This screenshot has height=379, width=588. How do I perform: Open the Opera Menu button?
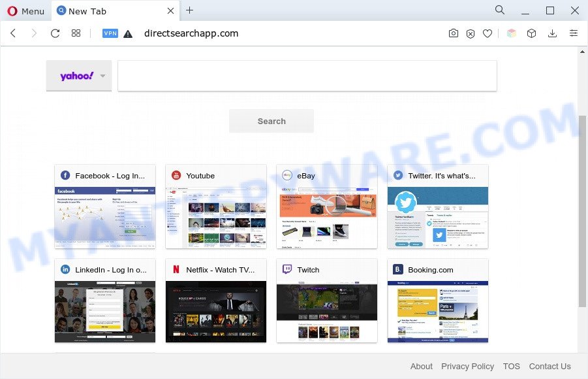(x=26, y=11)
